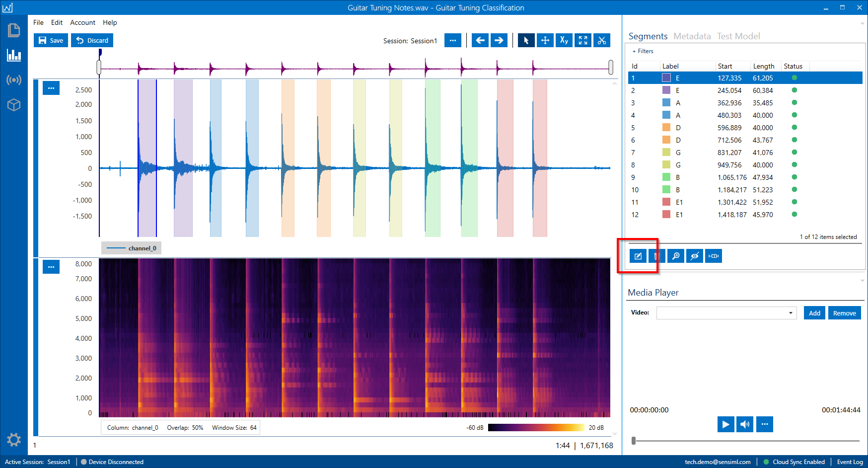Collapse the Media Player panel arrow
868x468 pixels.
tap(863, 281)
